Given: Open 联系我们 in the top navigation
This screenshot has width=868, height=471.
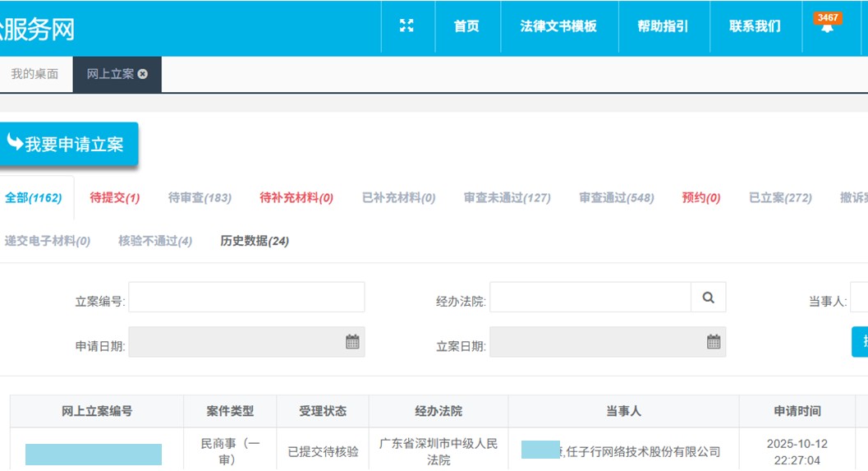Looking at the screenshot, I should pyautogui.click(x=755, y=26).
